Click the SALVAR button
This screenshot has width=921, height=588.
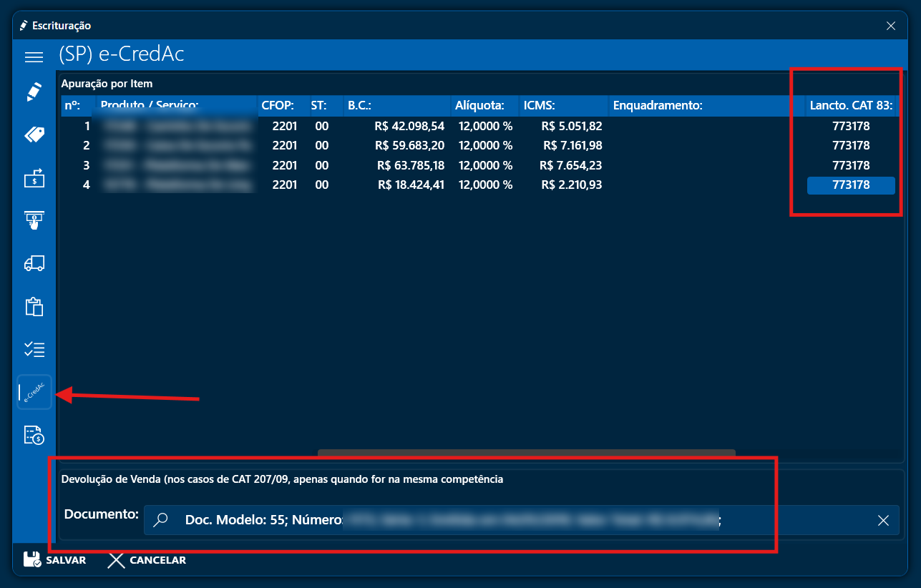55,560
